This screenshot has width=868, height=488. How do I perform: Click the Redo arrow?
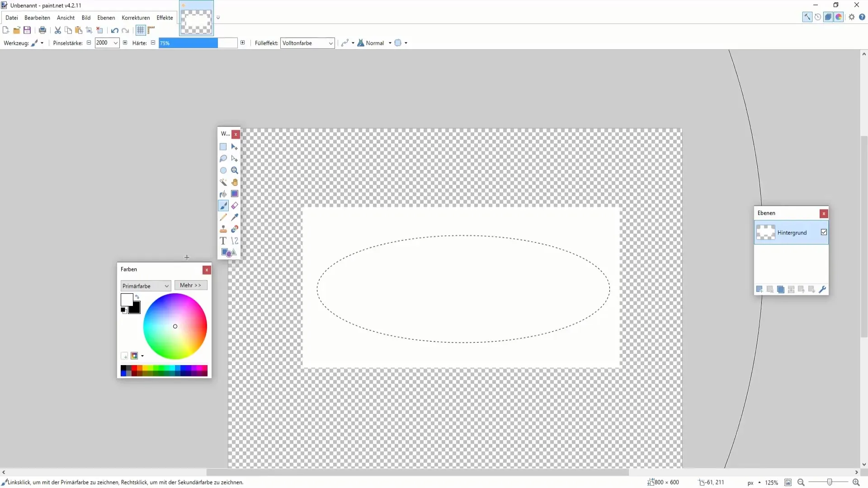click(x=126, y=30)
